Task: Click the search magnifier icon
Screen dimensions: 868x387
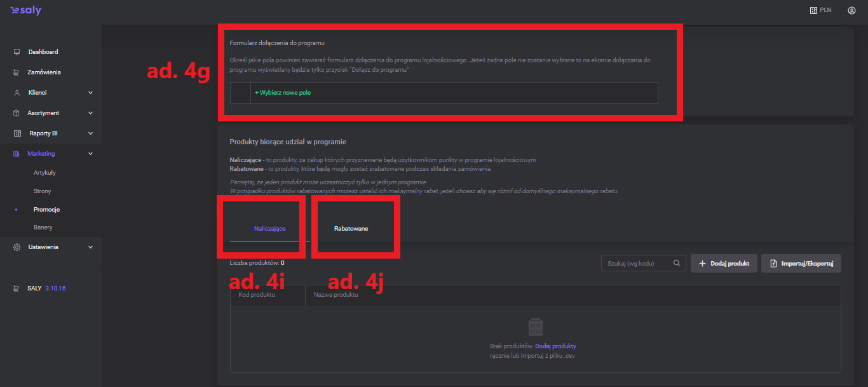Action: point(677,263)
